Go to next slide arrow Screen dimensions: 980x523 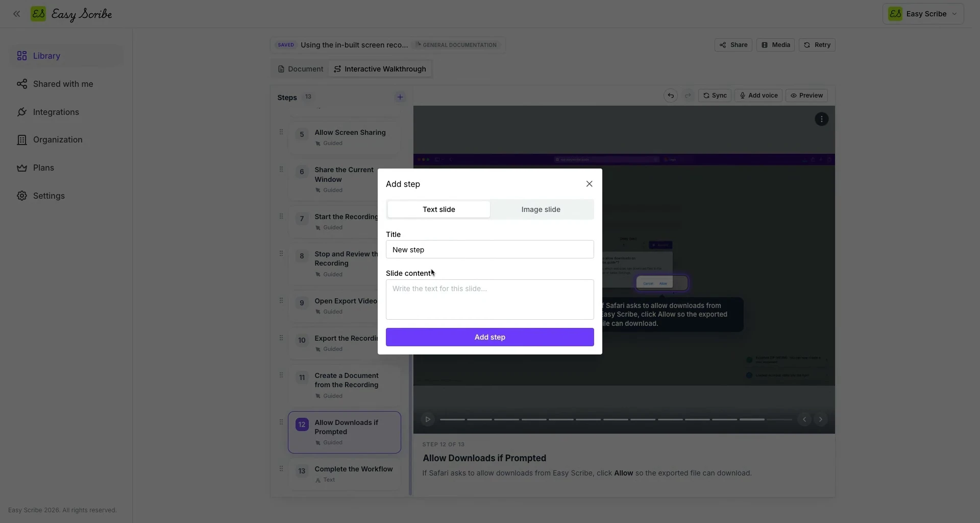click(821, 419)
